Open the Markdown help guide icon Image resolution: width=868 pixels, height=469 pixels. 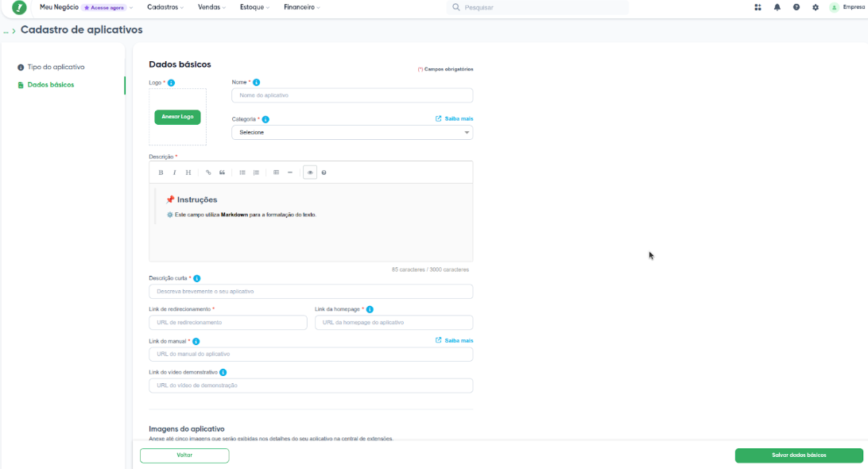coord(324,172)
